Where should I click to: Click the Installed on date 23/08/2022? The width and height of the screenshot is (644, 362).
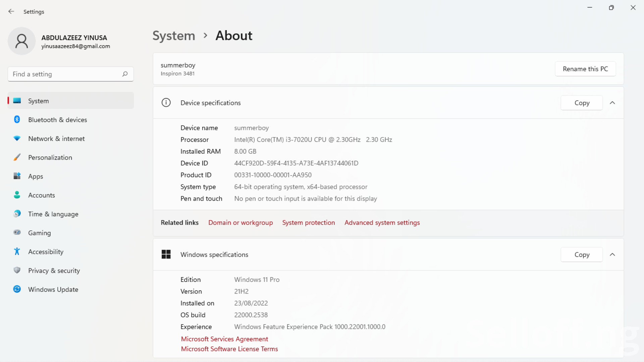(251, 303)
